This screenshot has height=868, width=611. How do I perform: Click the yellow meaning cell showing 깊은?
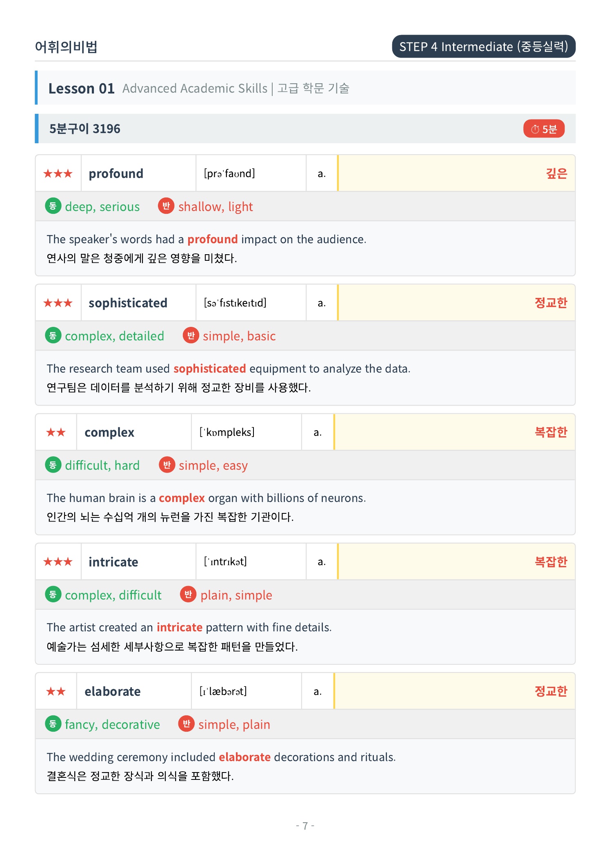[x=456, y=173]
